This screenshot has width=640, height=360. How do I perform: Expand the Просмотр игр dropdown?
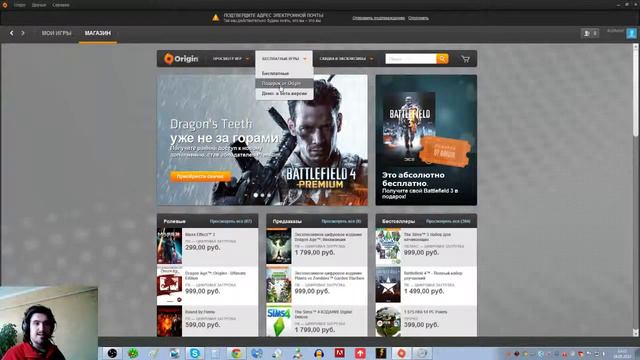coord(231,59)
